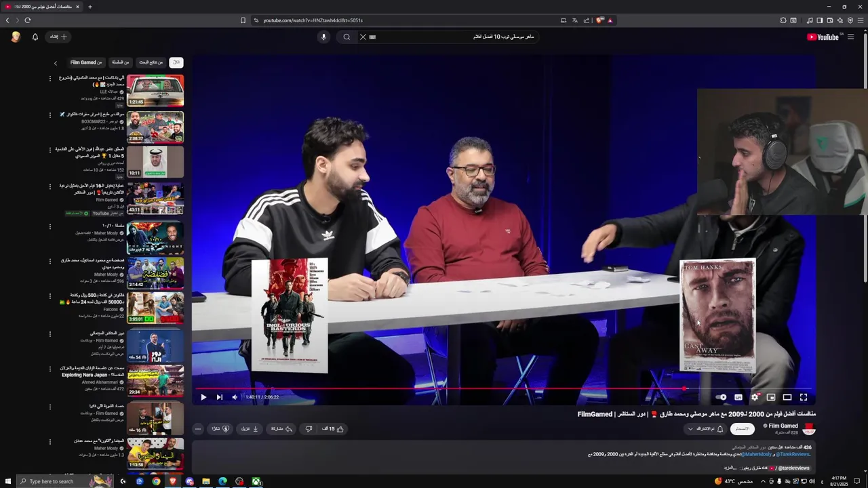Submit search with magnifier icon
Viewport: 868px width, 488px height.
347,37
